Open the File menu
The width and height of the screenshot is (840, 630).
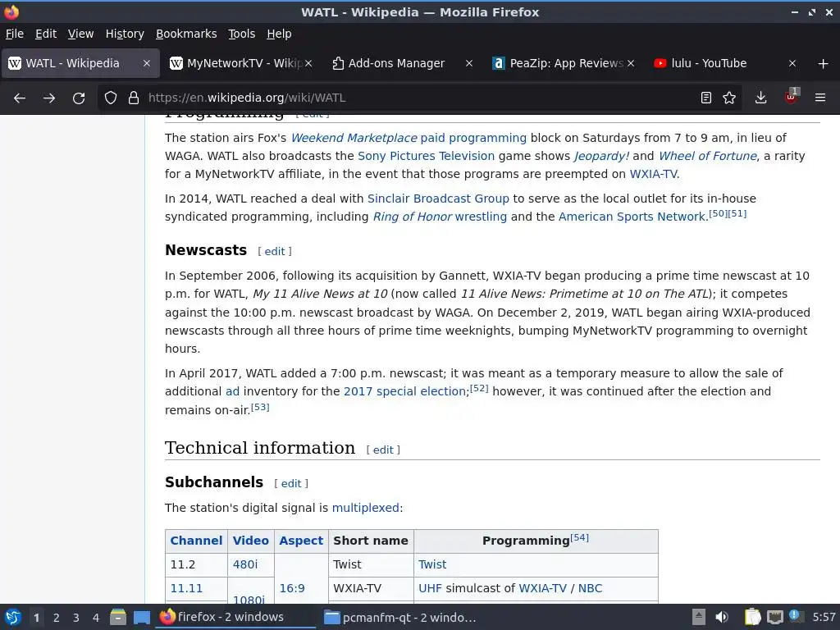coord(15,34)
